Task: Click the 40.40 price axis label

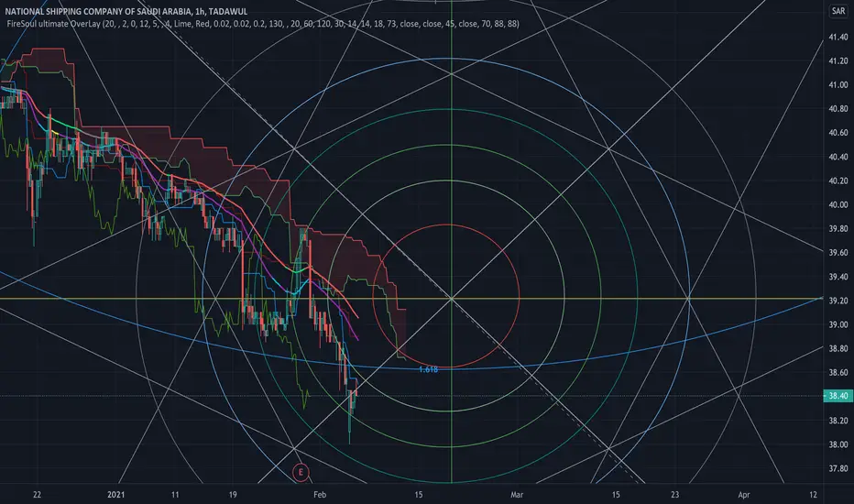Action: pos(838,157)
